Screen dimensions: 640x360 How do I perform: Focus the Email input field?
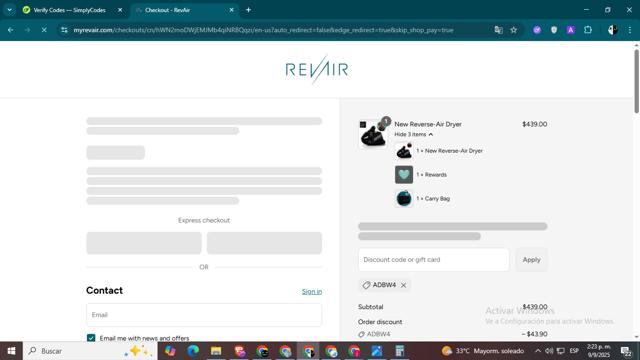[x=204, y=315]
